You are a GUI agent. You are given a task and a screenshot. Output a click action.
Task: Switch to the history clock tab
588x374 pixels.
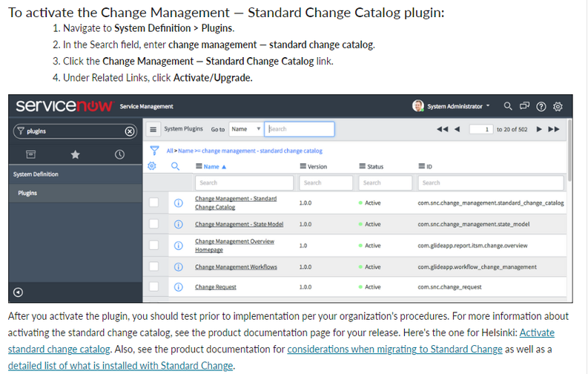point(119,154)
